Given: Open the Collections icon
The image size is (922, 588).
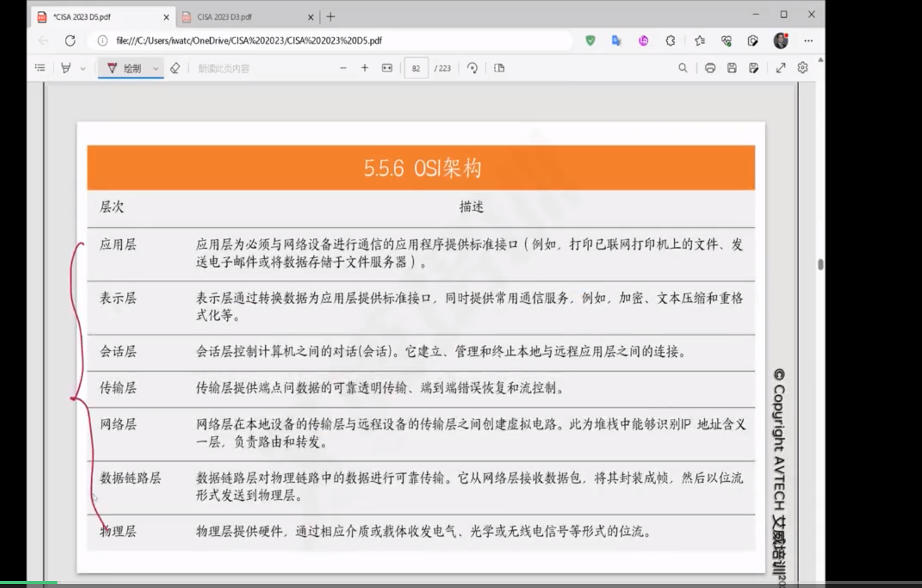Looking at the screenshot, I should coord(753,41).
